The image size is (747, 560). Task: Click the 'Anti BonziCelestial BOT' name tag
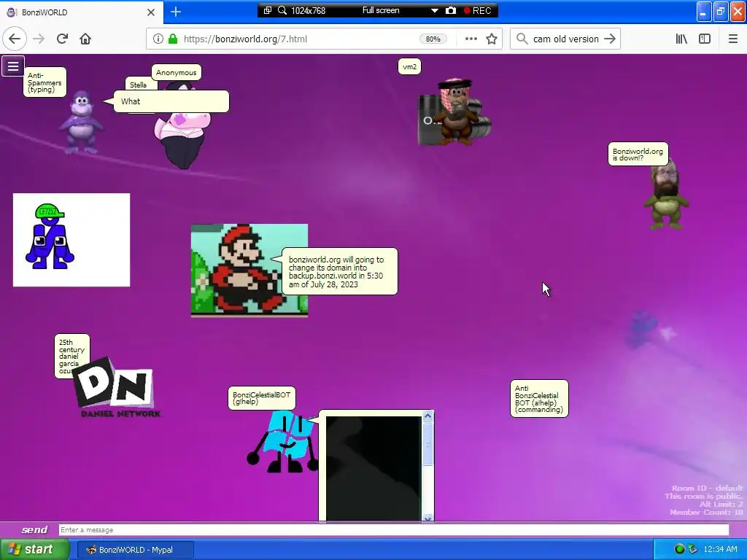pyautogui.click(x=539, y=399)
